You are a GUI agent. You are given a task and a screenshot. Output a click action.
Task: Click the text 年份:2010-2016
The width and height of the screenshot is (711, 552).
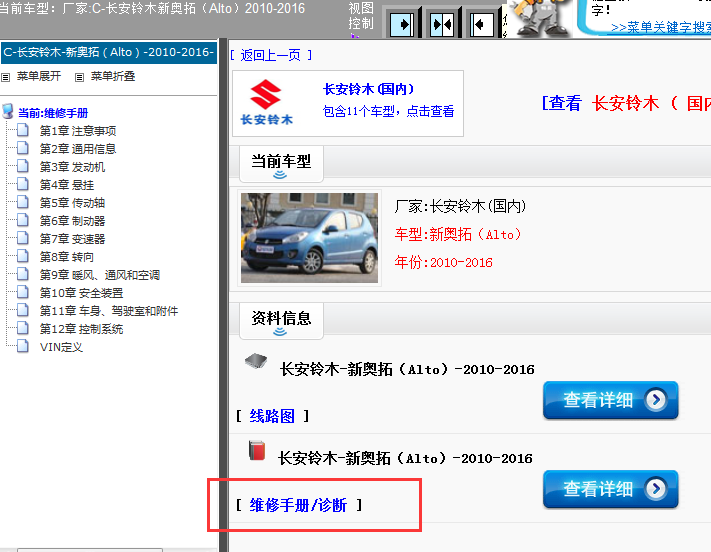tap(443, 262)
